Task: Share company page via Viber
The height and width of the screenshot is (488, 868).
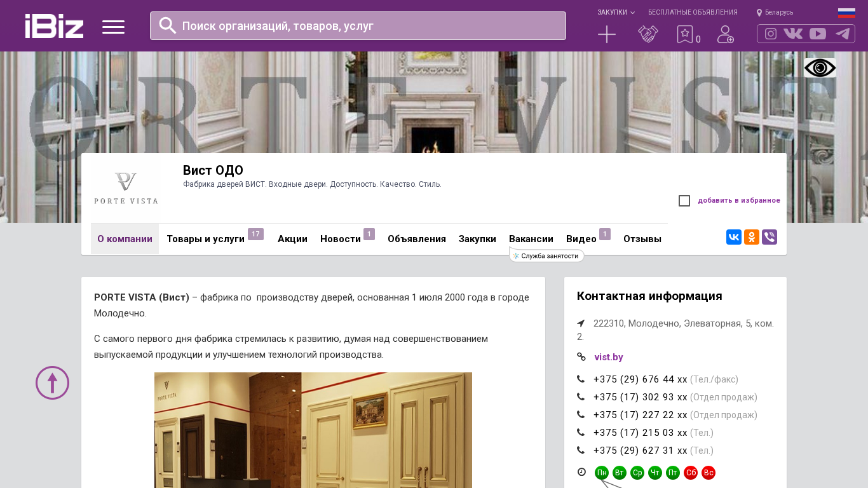Action: (770, 237)
